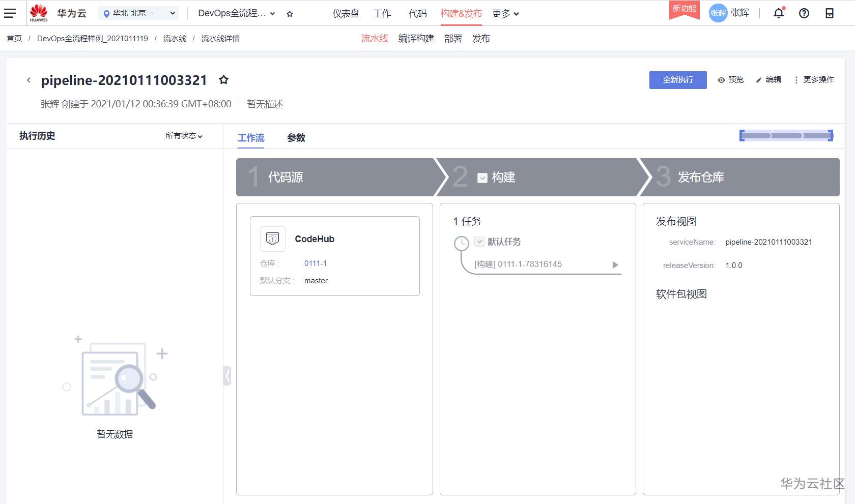Open the 更多操作 actions menu
Screen dimensions: 855x504
coord(814,80)
